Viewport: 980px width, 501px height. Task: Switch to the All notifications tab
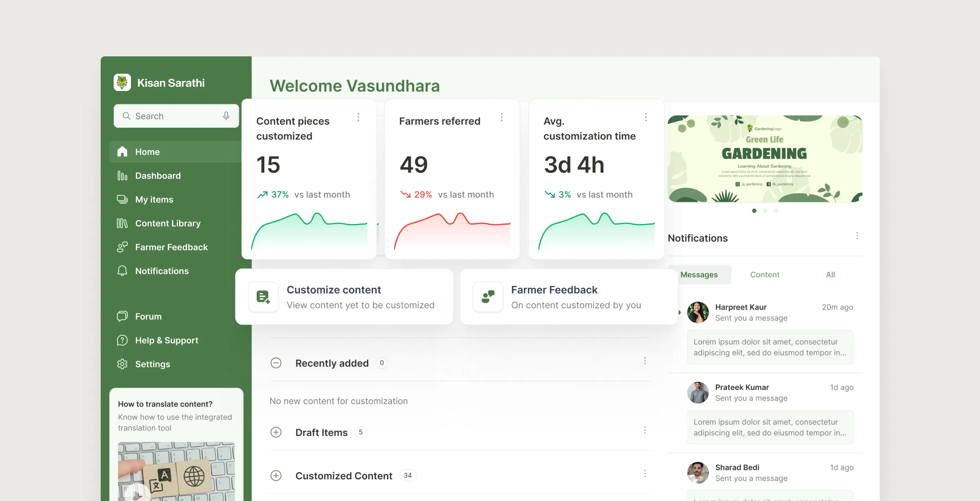(830, 274)
